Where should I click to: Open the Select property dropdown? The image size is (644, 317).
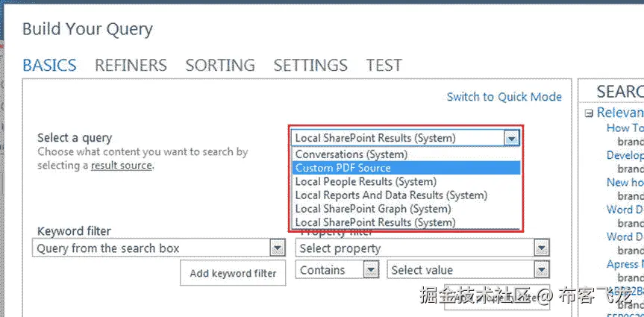[422, 248]
